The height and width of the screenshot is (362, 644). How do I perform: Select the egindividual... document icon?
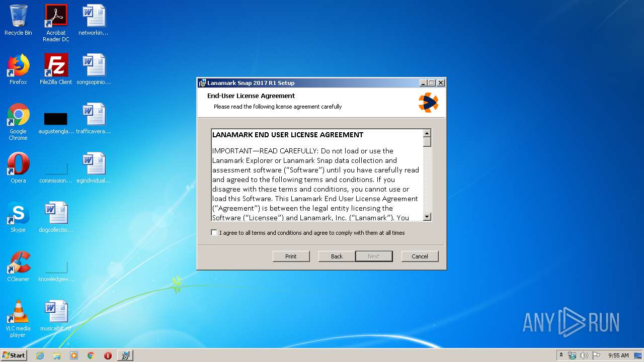coord(94,168)
